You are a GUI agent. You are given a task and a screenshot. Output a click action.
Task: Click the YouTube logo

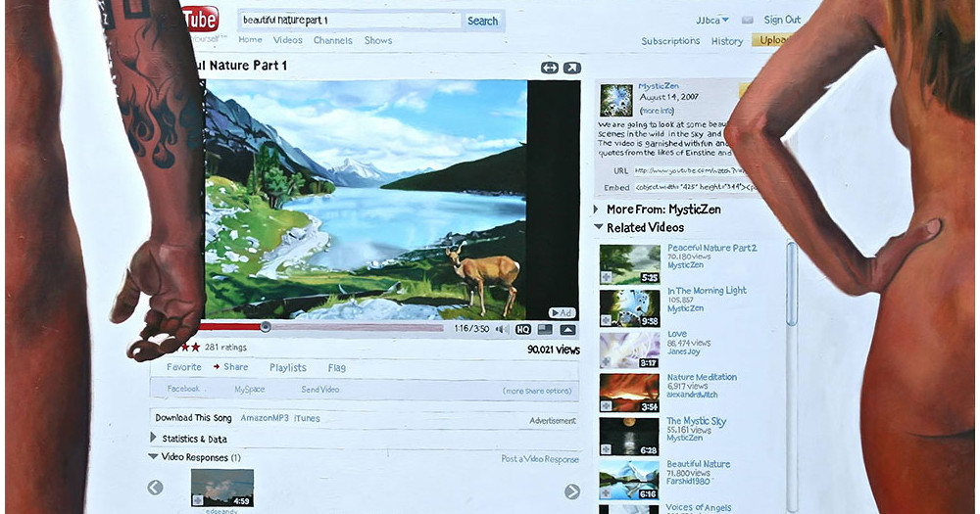201,21
